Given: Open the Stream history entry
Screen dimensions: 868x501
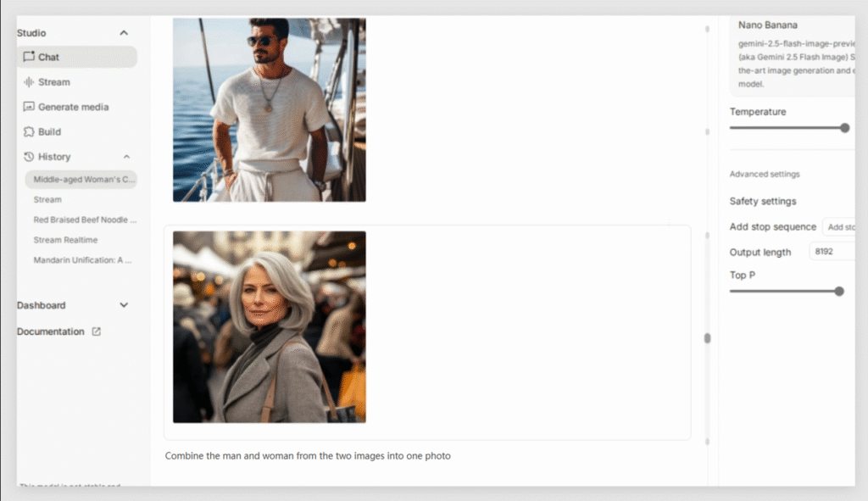Looking at the screenshot, I should point(47,199).
